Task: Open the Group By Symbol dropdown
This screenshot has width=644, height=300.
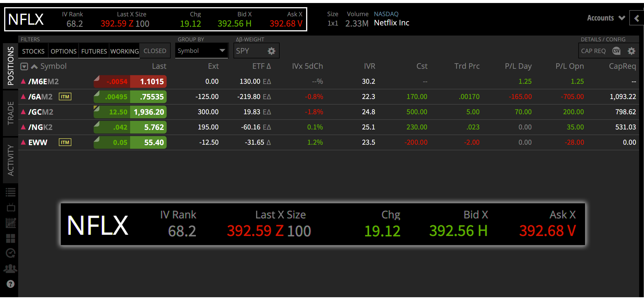Action: 202,51
